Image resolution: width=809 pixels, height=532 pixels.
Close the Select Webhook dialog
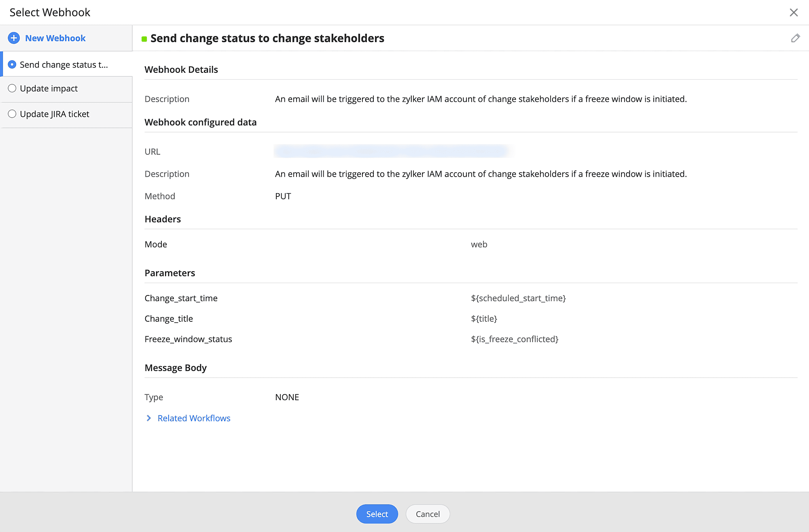[x=794, y=13]
